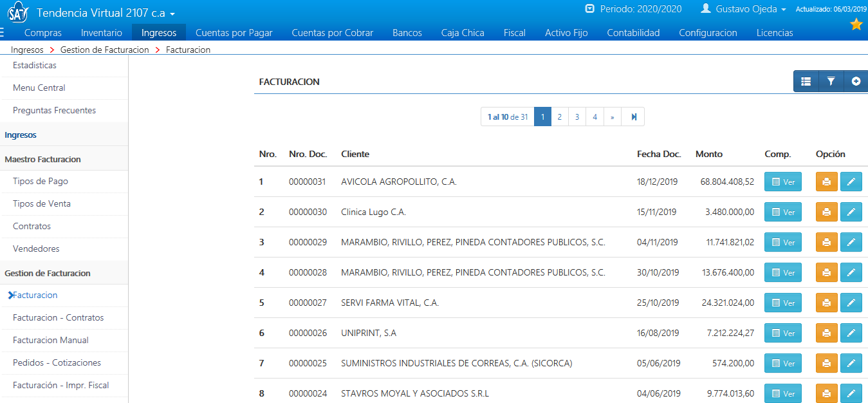This screenshot has height=403, width=868.
Task: Edit invoice 00000031 with pencil icon
Action: [x=851, y=182]
